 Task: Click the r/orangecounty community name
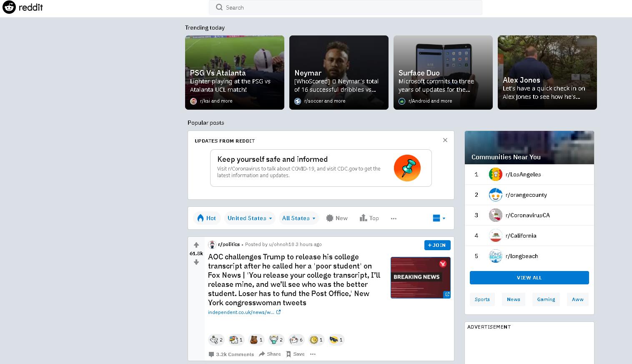click(526, 195)
